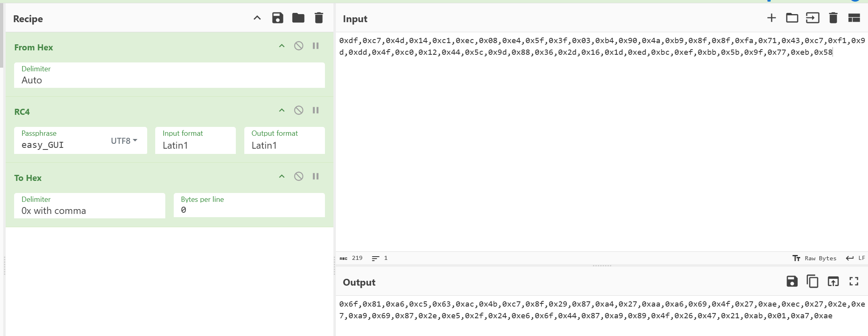Image resolution: width=868 pixels, height=336 pixels.
Task: Open passphrase UTF8 encoding dropdown
Action: tap(124, 141)
